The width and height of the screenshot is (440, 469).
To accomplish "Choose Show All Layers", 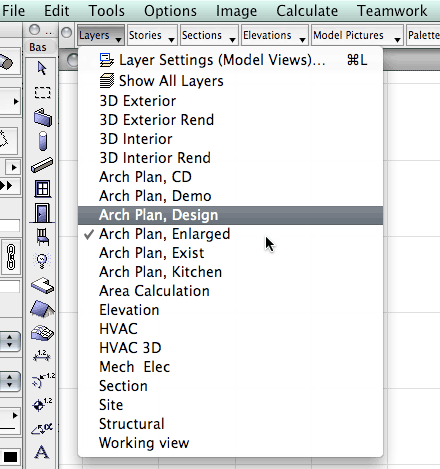I will click(x=230, y=81).
